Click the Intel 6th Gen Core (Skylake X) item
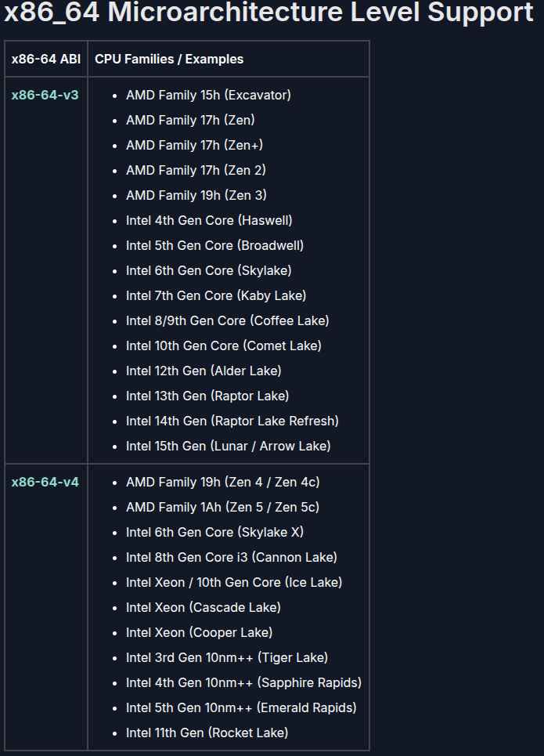Screen dimensions: 544x756 214,533
